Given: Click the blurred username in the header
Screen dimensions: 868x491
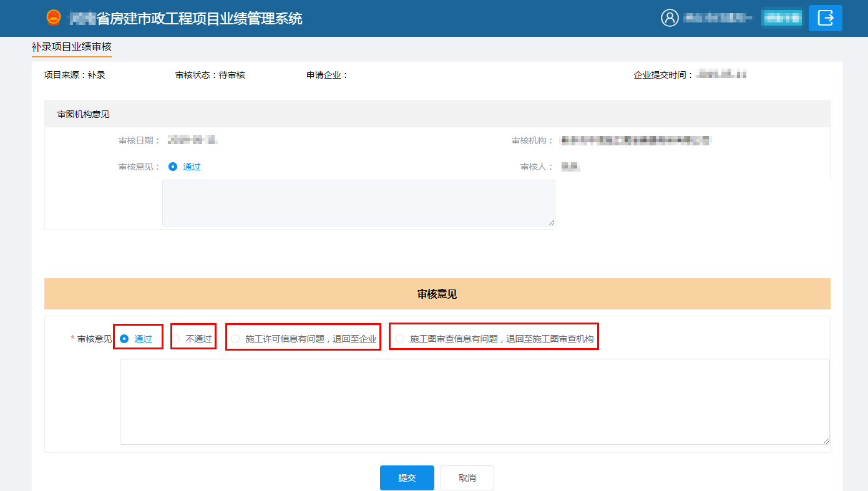Looking at the screenshot, I should pyautogui.click(x=718, y=18).
